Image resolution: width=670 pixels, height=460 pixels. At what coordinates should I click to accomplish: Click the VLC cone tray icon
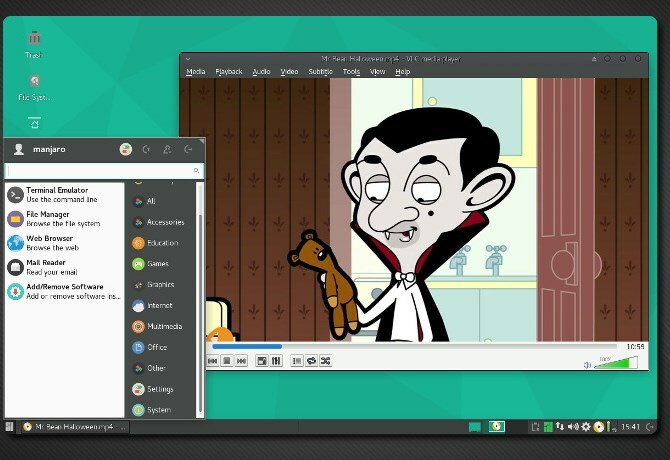(x=599, y=427)
